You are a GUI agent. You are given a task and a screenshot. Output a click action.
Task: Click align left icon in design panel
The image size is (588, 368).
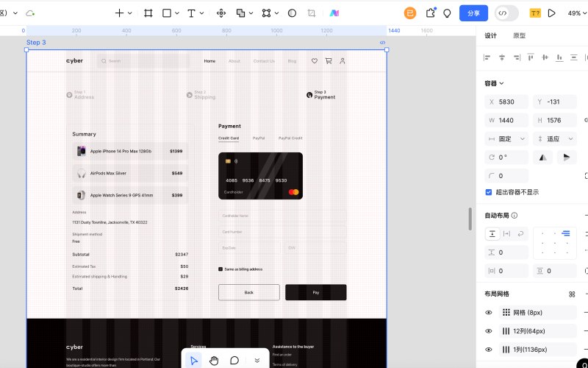pyautogui.click(x=487, y=57)
